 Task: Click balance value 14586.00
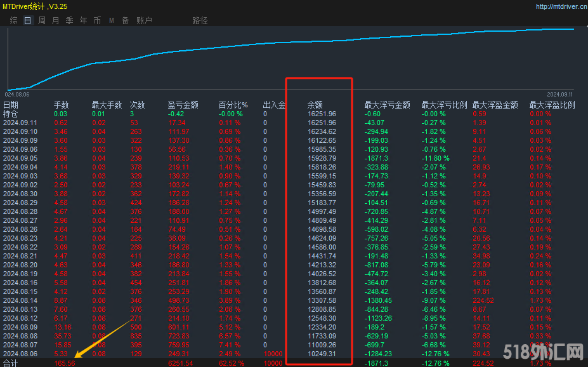pos(322,247)
